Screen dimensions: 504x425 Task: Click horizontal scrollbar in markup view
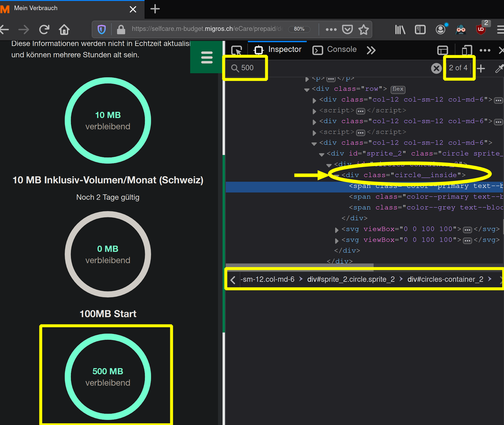(300, 265)
